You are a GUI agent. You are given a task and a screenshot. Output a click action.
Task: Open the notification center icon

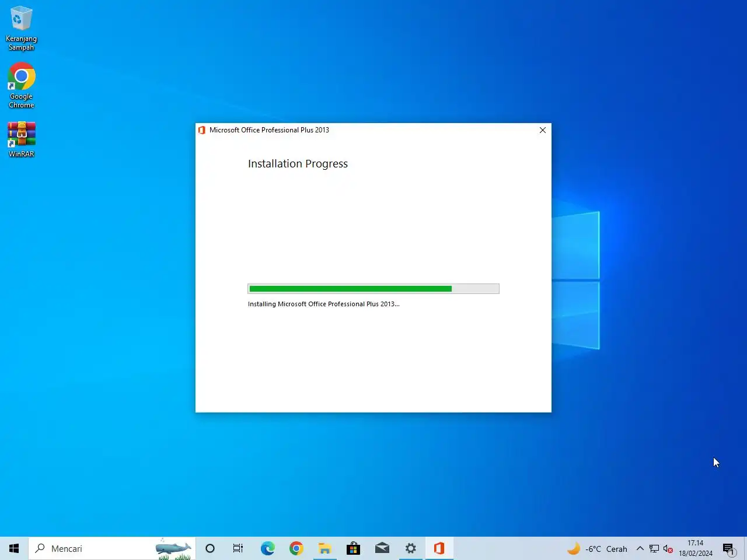click(728, 548)
